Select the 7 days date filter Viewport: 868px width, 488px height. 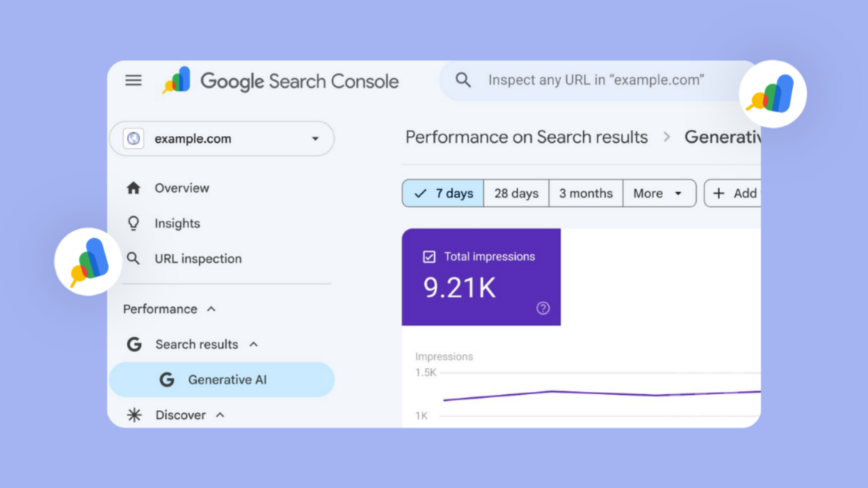(443, 193)
